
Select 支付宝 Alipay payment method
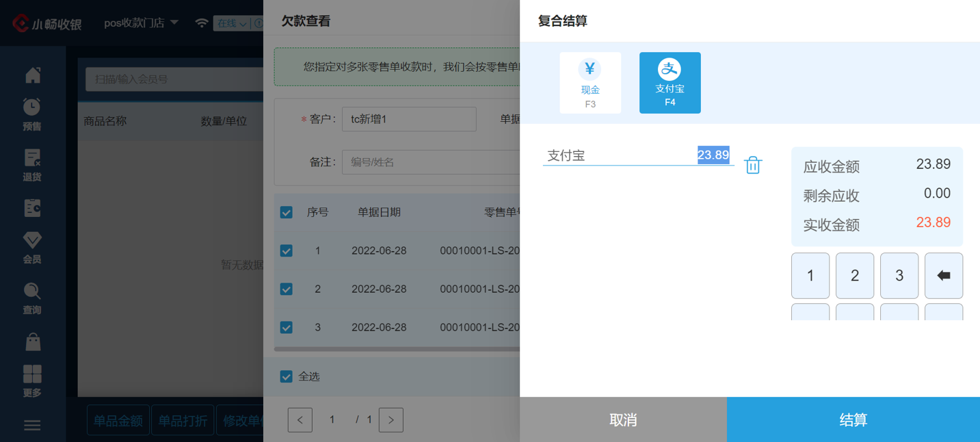click(670, 83)
